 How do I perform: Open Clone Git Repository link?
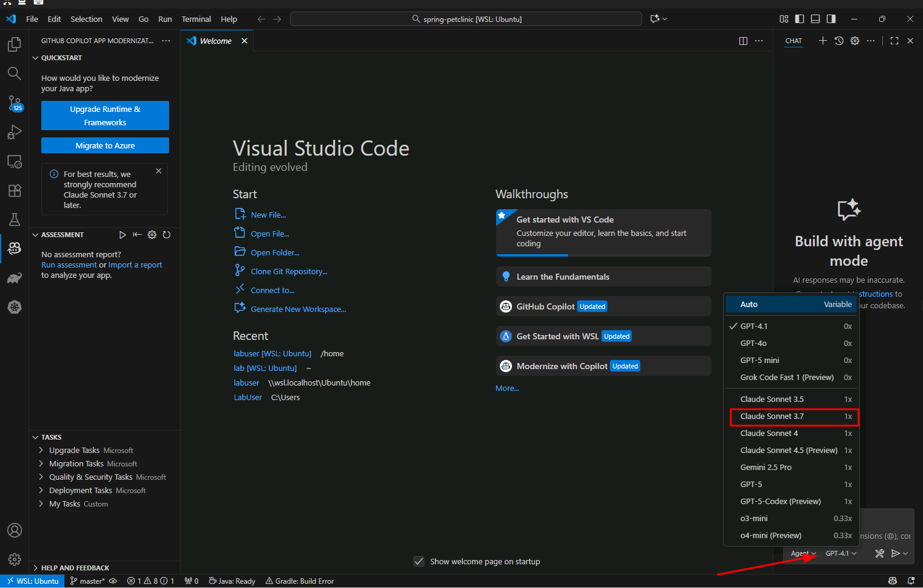point(287,271)
